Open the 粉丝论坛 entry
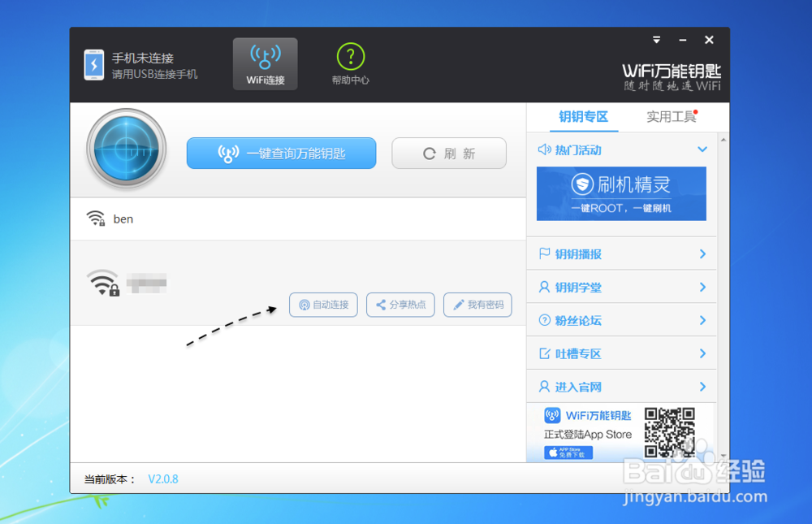 click(621, 320)
